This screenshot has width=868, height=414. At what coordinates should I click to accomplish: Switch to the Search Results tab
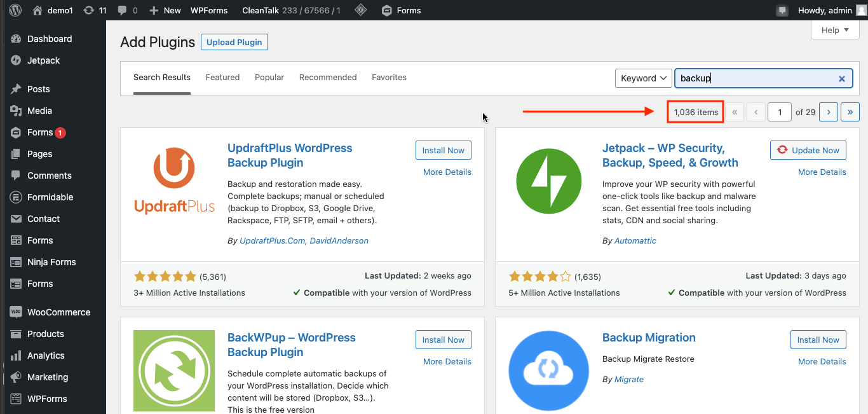point(162,78)
